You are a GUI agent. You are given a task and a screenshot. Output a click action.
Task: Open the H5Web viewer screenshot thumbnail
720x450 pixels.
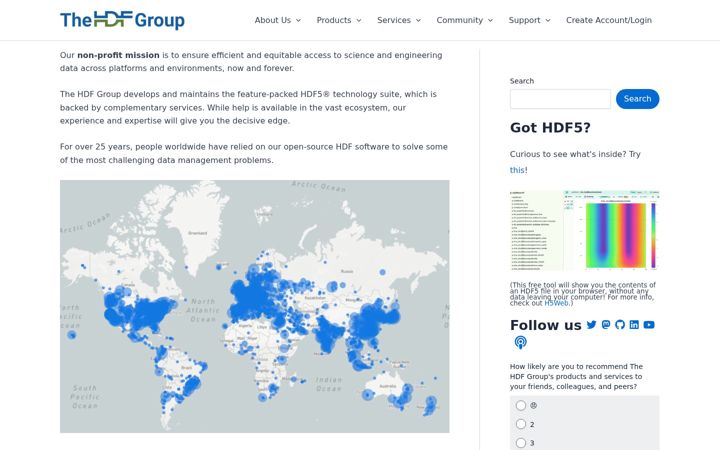[584, 230]
